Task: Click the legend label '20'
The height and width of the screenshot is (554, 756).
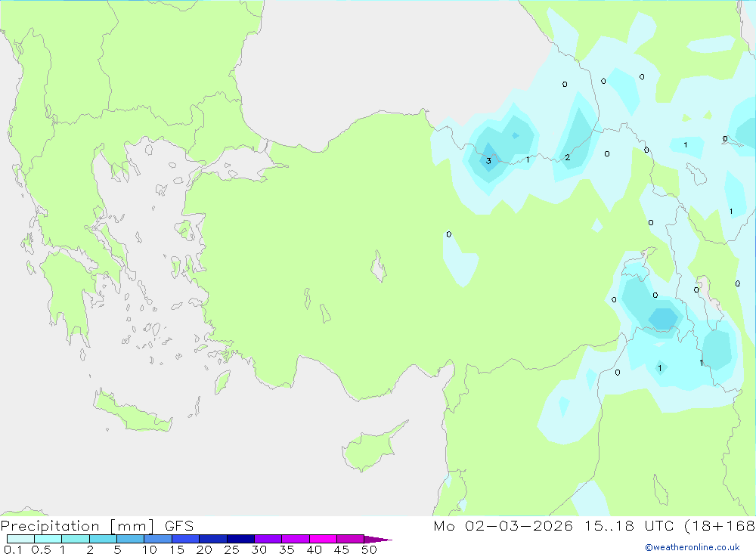Action: tap(204, 549)
